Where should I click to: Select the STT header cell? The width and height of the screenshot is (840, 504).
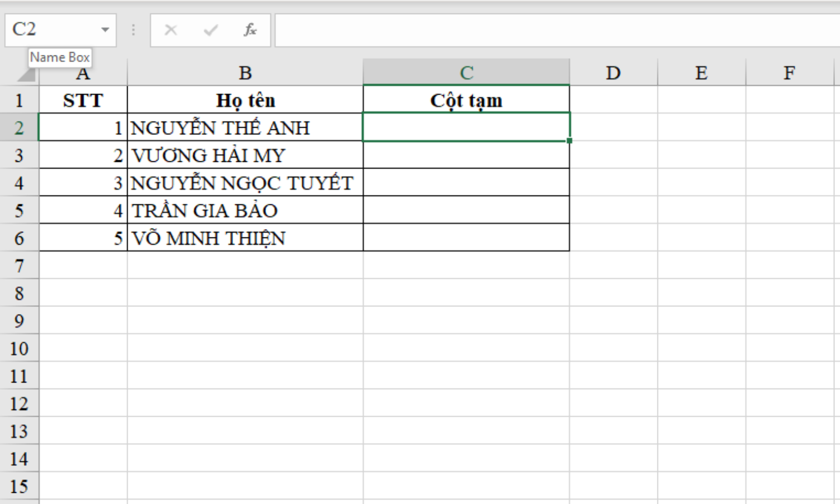83,100
